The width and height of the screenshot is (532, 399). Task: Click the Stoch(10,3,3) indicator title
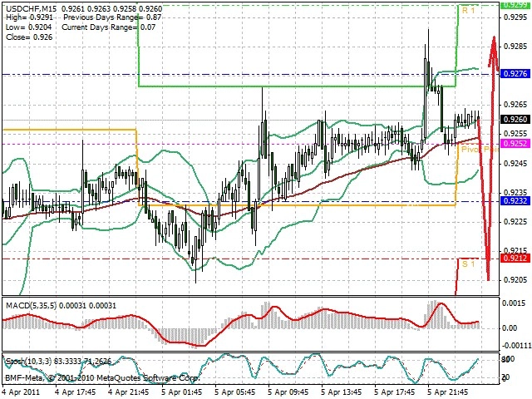coord(28,361)
